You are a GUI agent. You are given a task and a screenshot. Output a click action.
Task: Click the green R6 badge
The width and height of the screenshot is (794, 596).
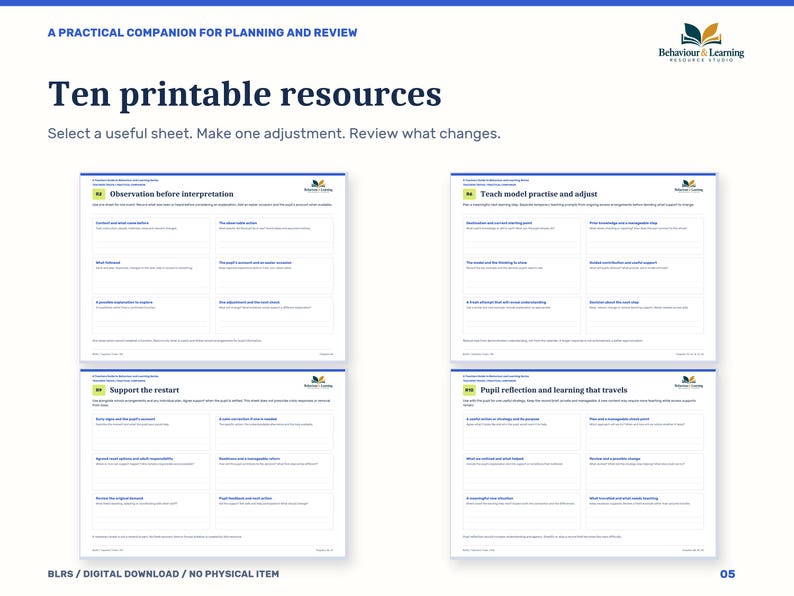pos(469,194)
